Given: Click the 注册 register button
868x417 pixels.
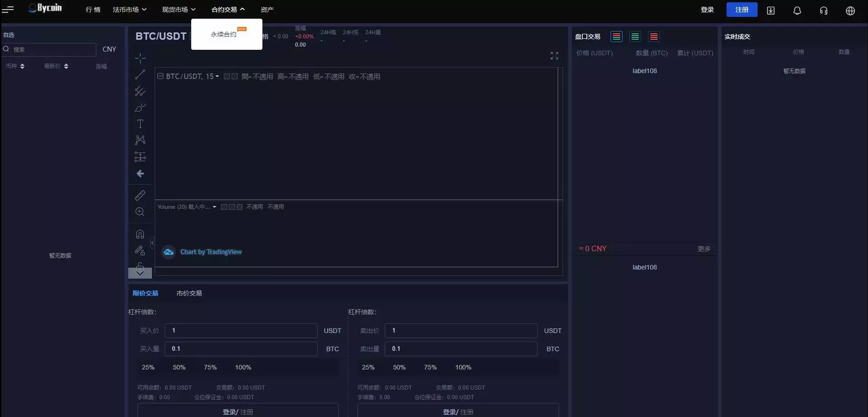Looking at the screenshot, I should tap(742, 9).
